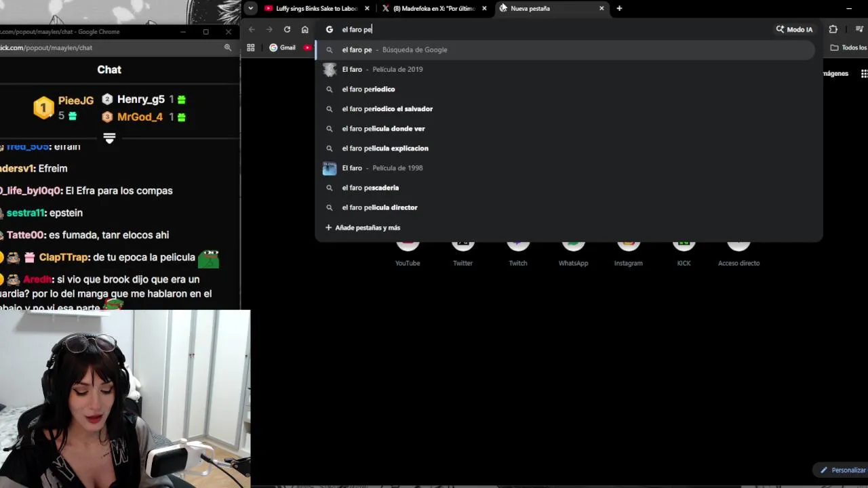
Task: Click the Acceso directo add shortcut tile
Action: (738, 253)
